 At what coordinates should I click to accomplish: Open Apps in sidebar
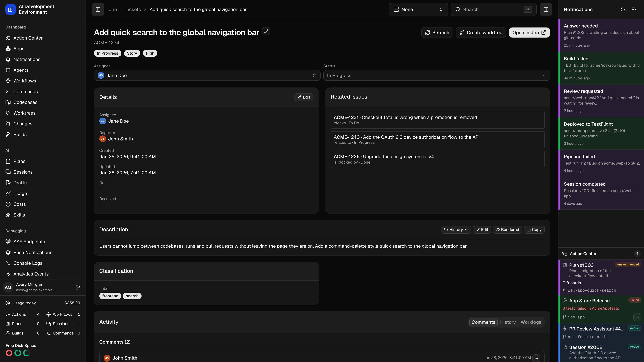[x=43, y=49]
